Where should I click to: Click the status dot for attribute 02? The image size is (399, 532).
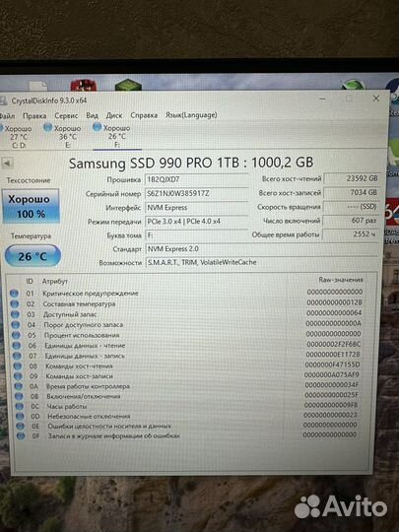(15, 303)
